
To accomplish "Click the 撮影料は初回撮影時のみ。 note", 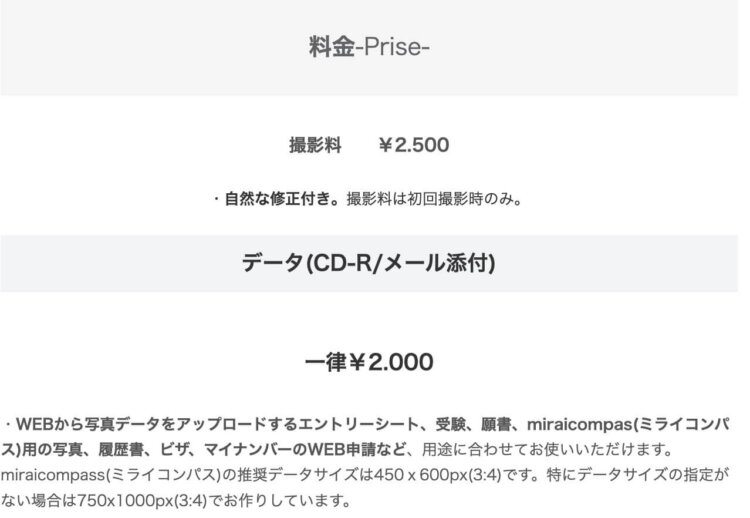I will coord(435,198).
